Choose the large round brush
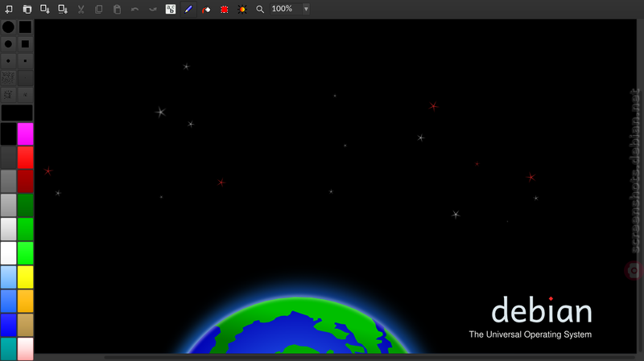This screenshot has height=361, width=644. click(x=8, y=27)
